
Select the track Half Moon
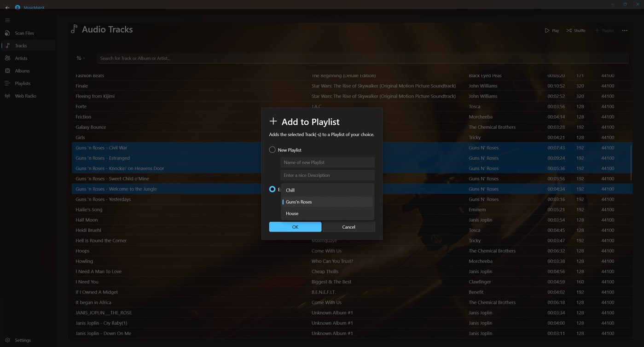click(352, 220)
